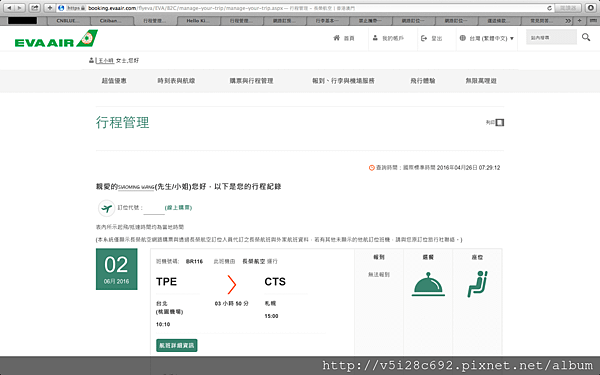This screenshot has width=600, height=375.
Task: Click the 線上購票 link
Action: [178, 207]
